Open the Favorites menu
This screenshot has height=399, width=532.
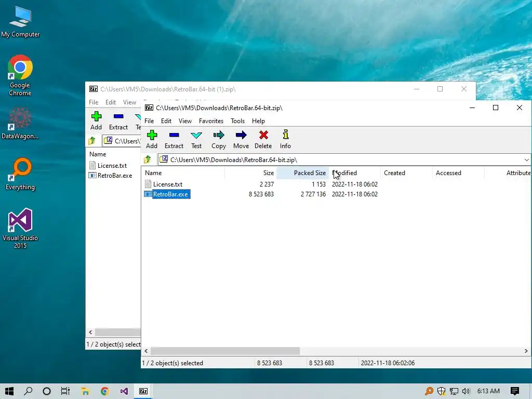tap(211, 121)
